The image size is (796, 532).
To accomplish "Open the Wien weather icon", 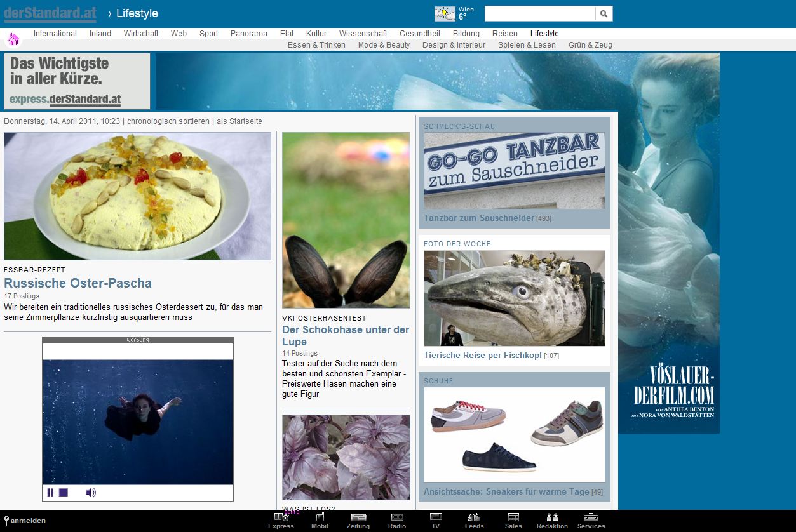I will pos(445,14).
